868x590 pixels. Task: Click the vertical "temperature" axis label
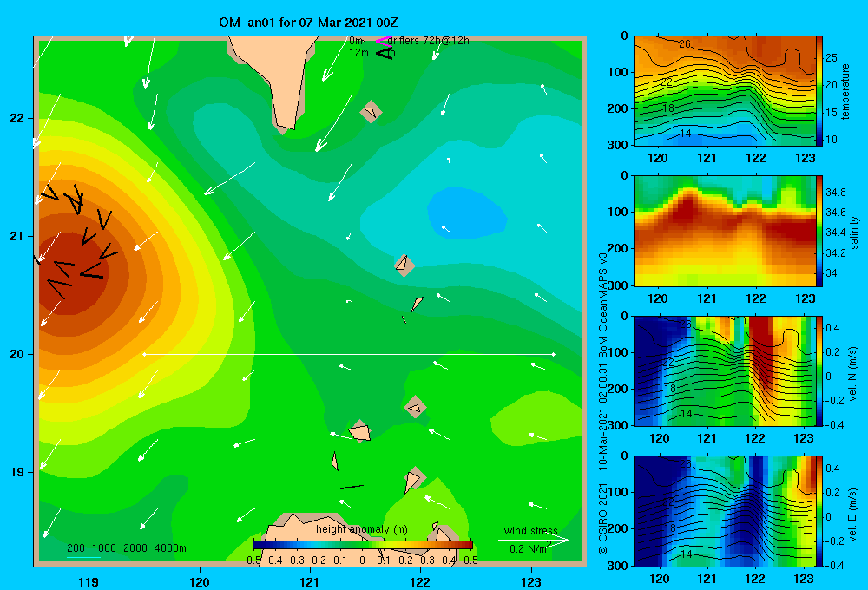845,91
